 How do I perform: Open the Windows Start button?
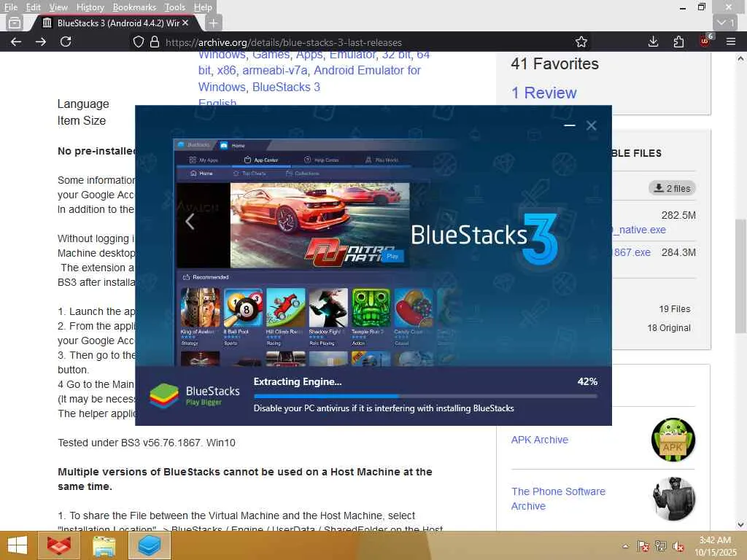click(18, 545)
